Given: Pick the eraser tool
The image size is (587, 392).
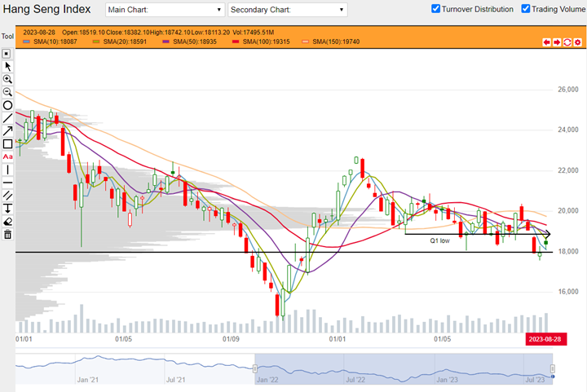Looking at the screenshot, I should (7, 222).
